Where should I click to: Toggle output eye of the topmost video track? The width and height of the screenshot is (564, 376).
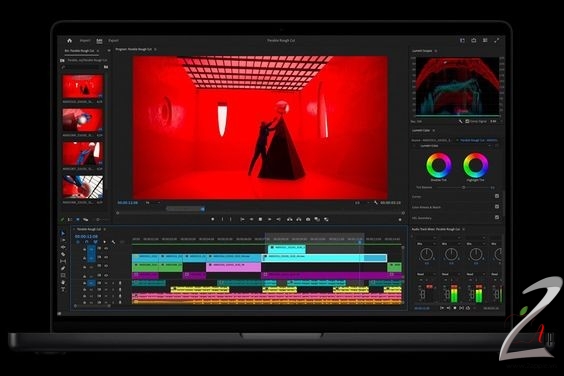[106, 249]
